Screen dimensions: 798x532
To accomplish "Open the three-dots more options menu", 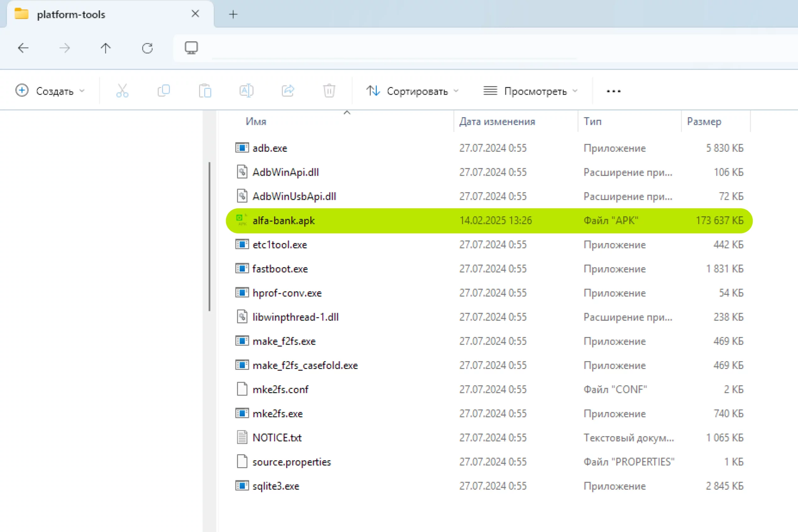I will (x=613, y=91).
